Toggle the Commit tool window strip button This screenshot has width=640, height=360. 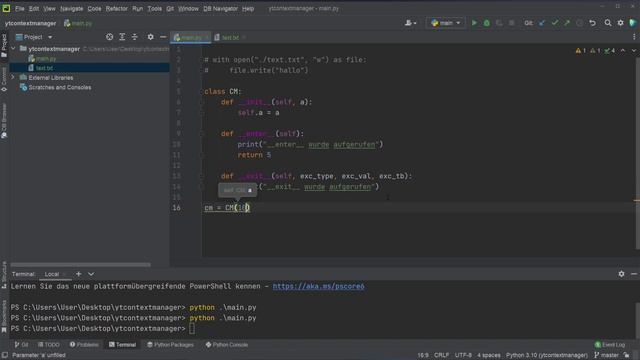tap(4, 80)
